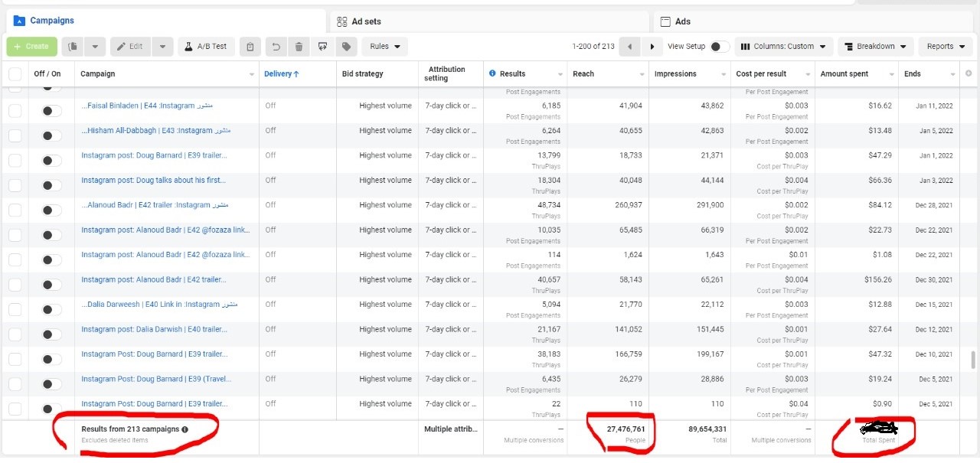
Task: Open the Rules dropdown
Action: (384, 47)
